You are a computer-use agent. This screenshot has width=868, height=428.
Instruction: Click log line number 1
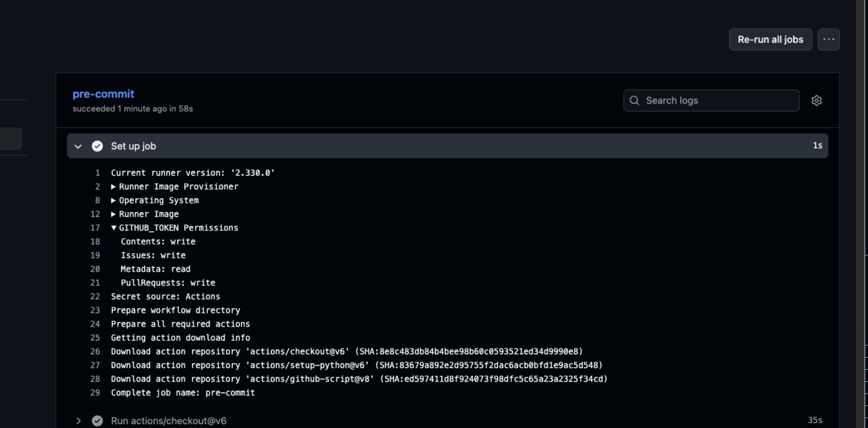click(x=97, y=173)
